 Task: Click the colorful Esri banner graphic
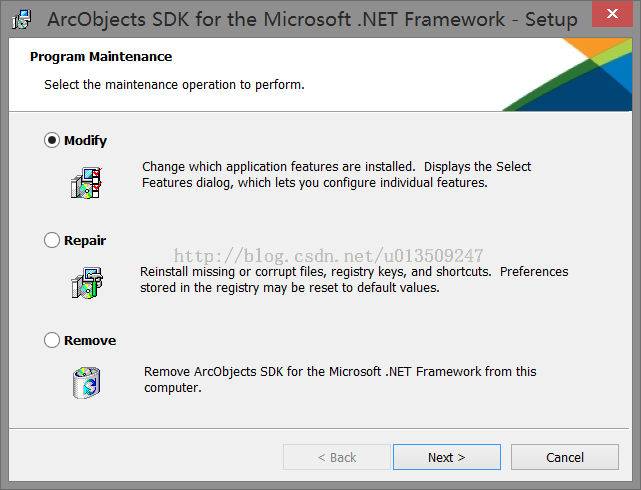click(567, 74)
